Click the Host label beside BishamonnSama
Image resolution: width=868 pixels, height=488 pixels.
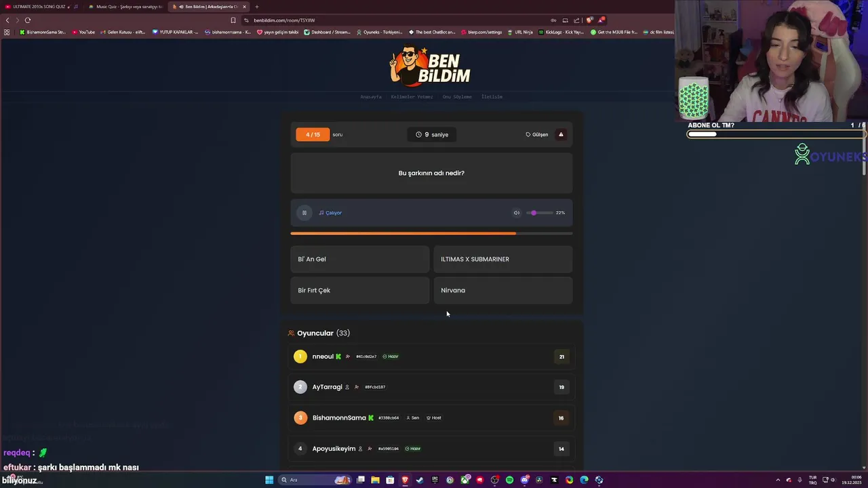[x=434, y=418]
